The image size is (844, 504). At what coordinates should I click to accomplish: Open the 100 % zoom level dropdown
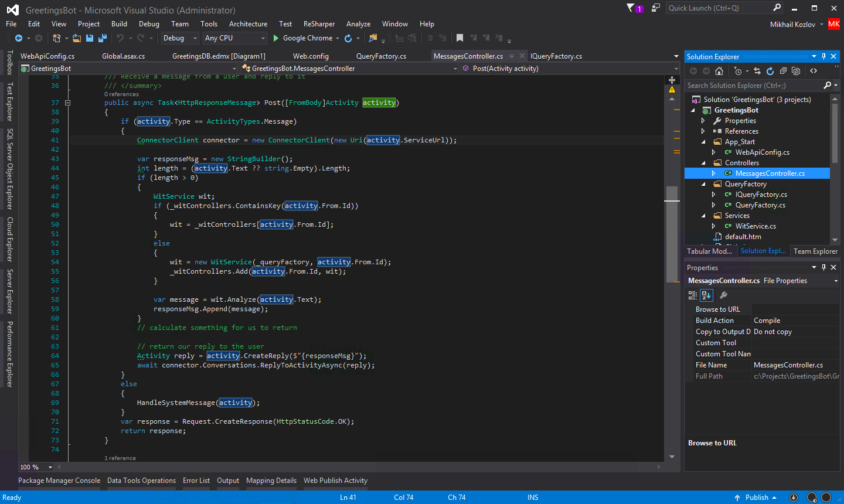coord(36,467)
